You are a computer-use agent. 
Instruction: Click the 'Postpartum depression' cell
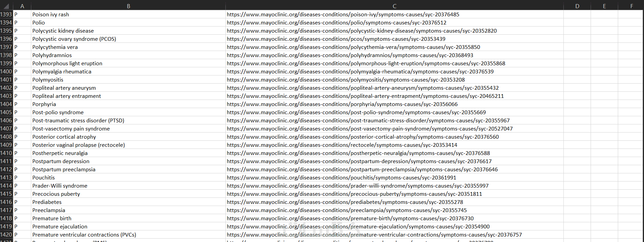pos(128,161)
